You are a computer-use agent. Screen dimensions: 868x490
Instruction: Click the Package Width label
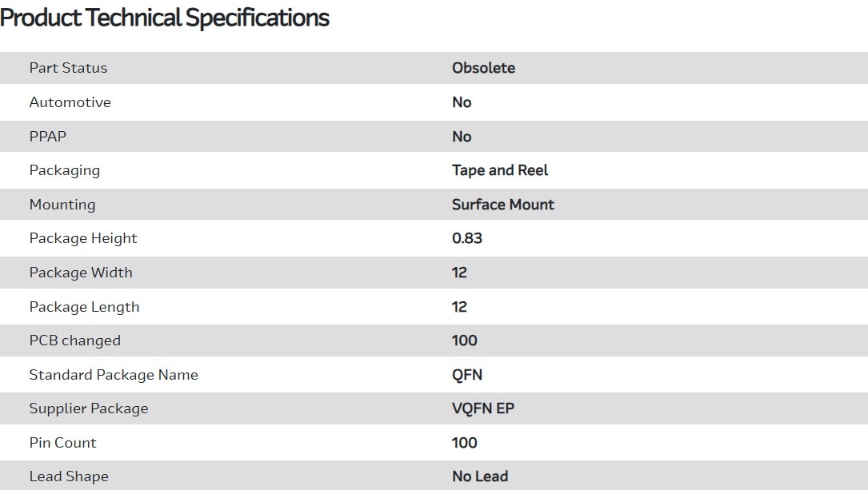[81, 273]
